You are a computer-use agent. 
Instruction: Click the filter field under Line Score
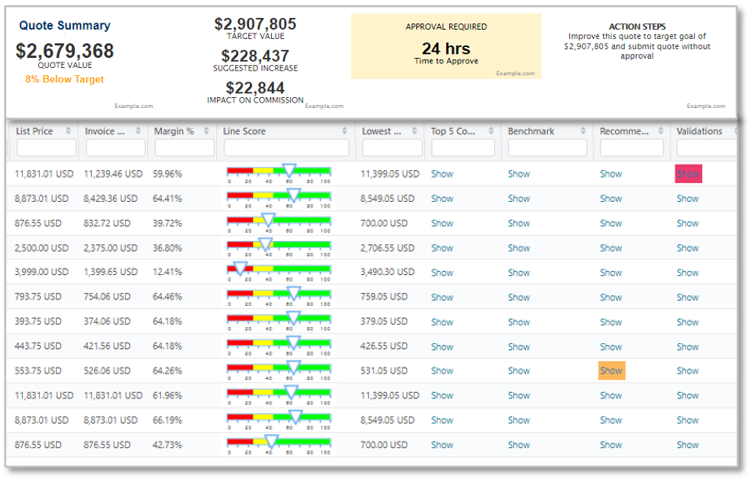click(x=285, y=148)
